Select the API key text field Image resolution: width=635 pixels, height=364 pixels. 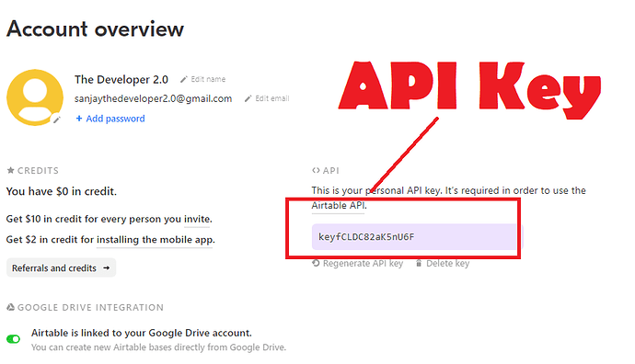pos(417,236)
